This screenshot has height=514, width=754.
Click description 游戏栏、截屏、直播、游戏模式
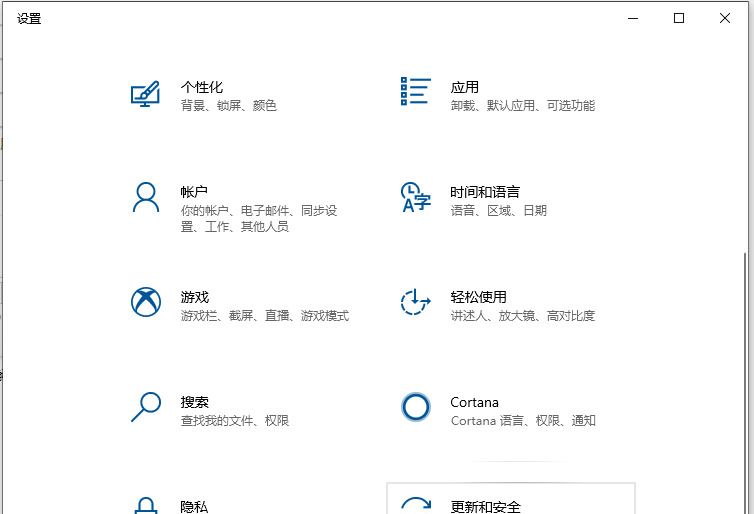[x=264, y=315]
